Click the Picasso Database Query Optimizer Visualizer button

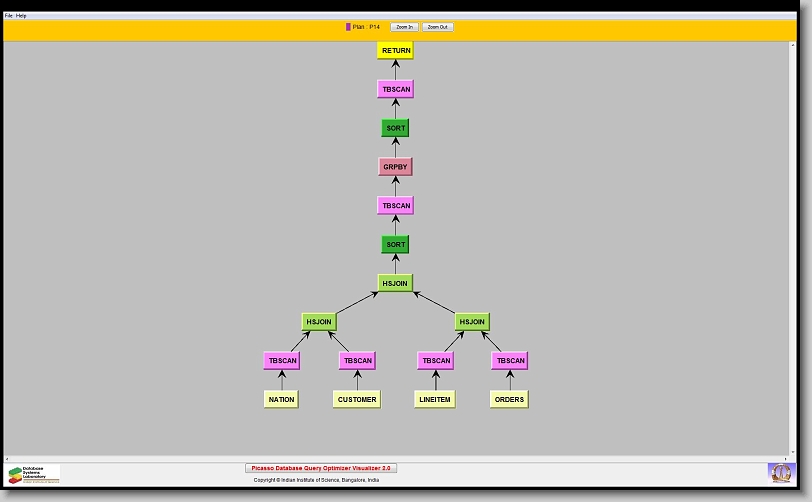(x=321, y=467)
